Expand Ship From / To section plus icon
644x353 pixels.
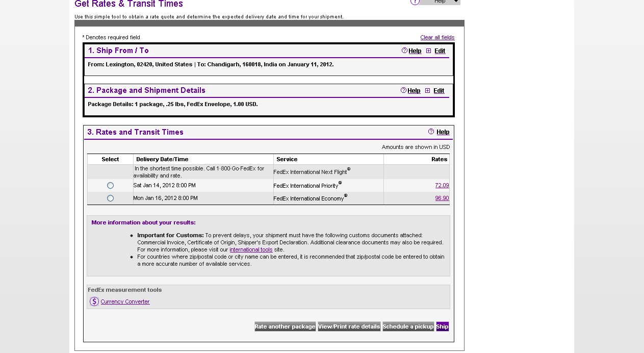[x=428, y=51]
